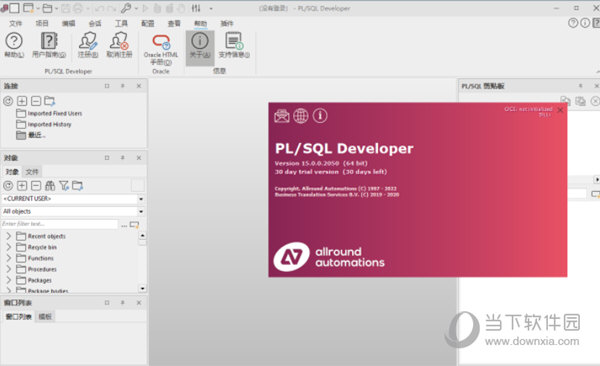Switch to the 模板 tab
The image size is (600, 366).
point(45,316)
